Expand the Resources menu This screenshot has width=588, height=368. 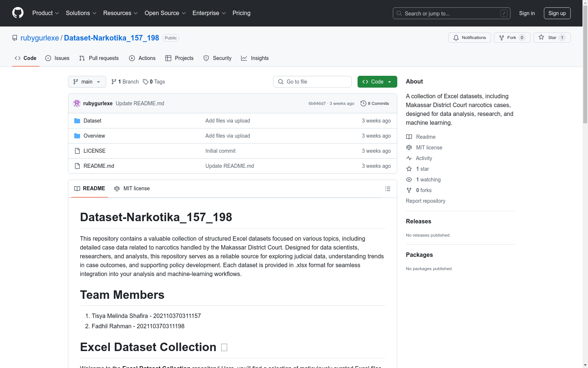pos(121,13)
